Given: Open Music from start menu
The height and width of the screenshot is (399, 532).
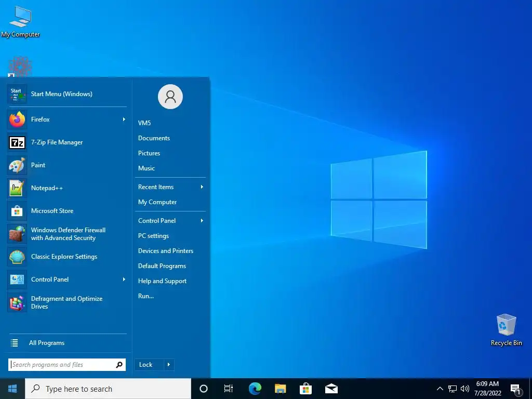Looking at the screenshot, I should point(147,168).
